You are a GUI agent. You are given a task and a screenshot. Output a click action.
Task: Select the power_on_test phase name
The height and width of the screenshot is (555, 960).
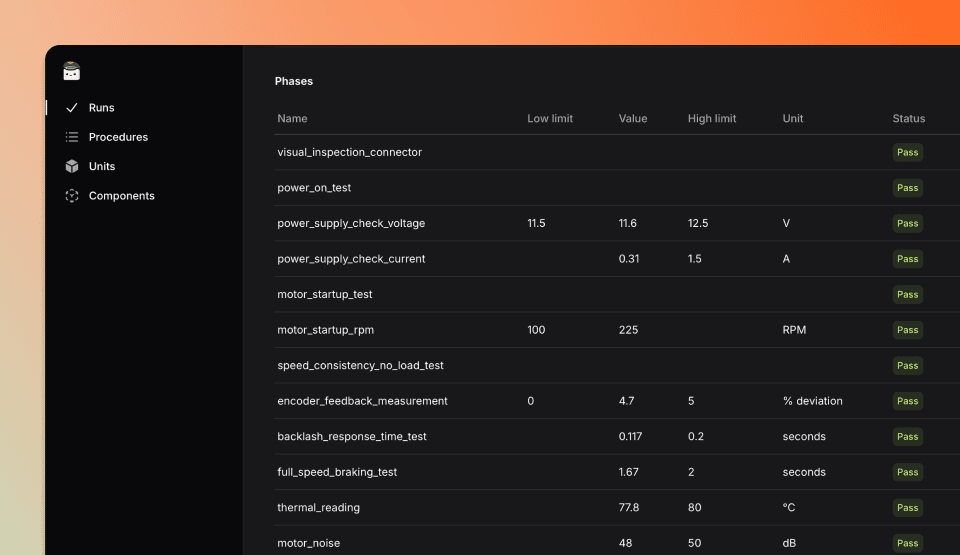click(314, 188)
